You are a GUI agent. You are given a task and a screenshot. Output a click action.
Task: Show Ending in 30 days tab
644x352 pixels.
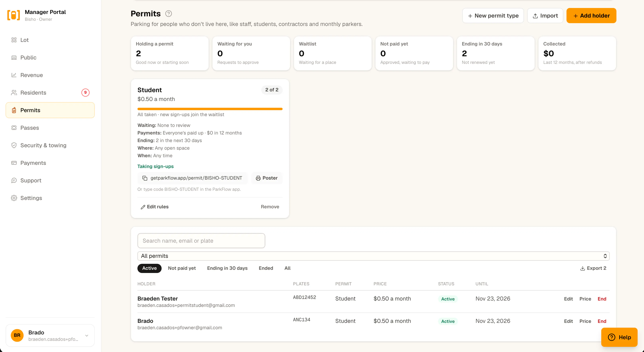[x=227, y=268]
